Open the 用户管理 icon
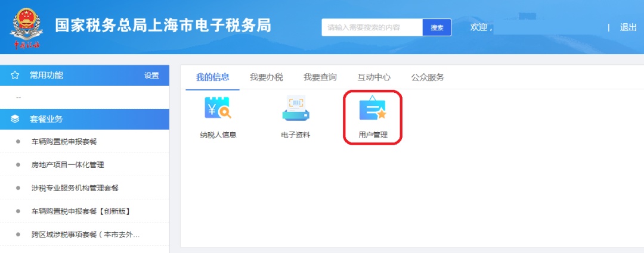The height and width of the screenshot is (253, 644). [x=373, y=108]
